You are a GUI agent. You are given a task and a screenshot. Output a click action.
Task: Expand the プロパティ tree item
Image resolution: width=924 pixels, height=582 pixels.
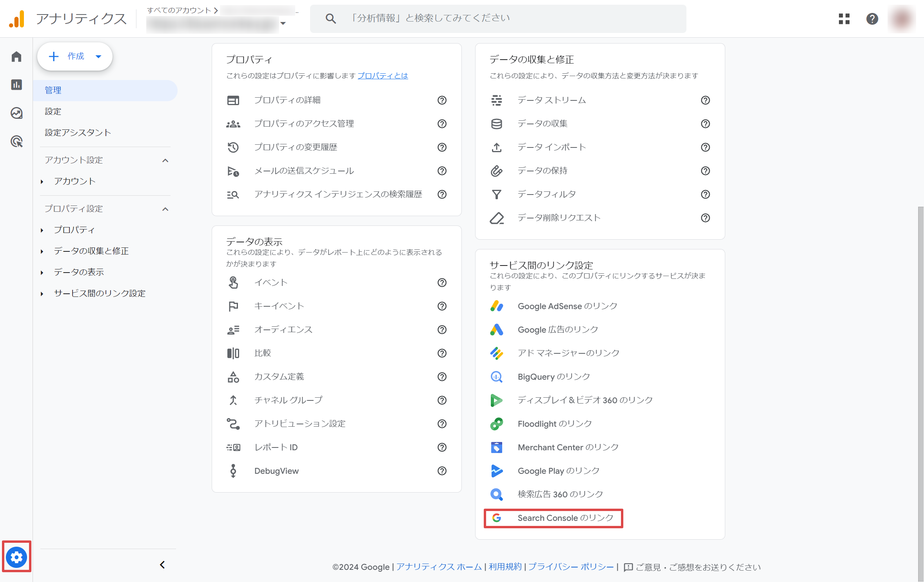pyautogui.click(x=42, y=230)
